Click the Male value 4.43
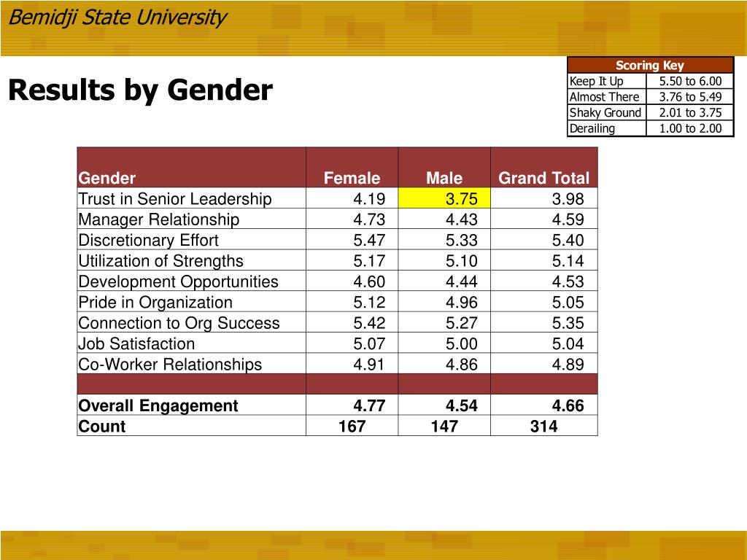The image size is (747, 560). point(461,219)
